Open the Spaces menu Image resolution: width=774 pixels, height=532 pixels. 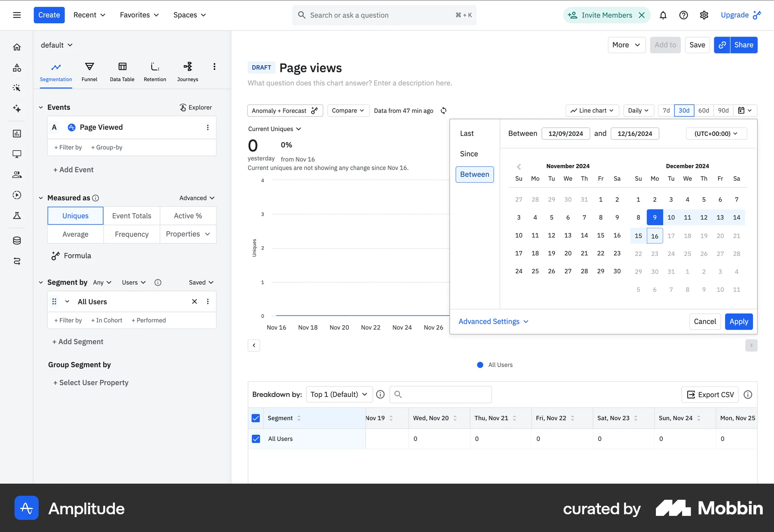189,15
